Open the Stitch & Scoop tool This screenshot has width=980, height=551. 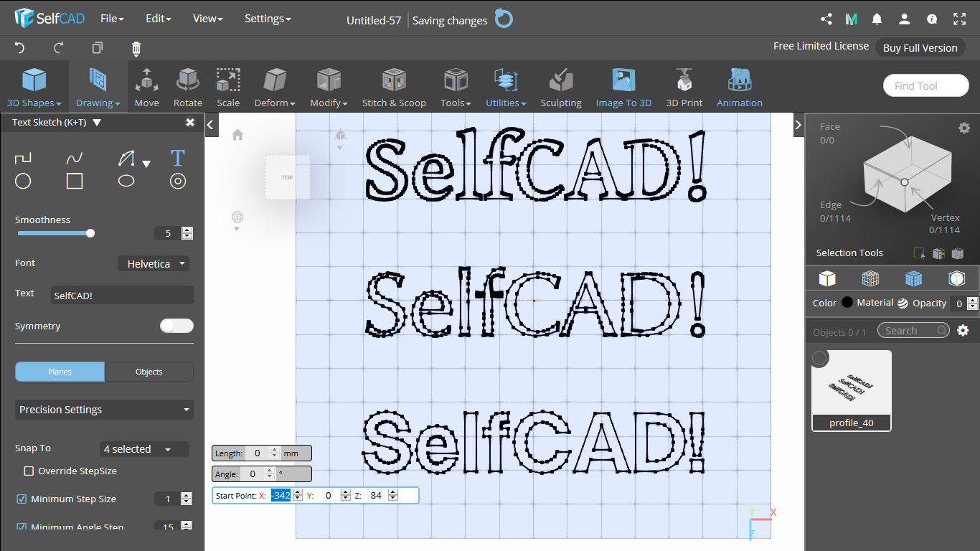coord(394,87)
